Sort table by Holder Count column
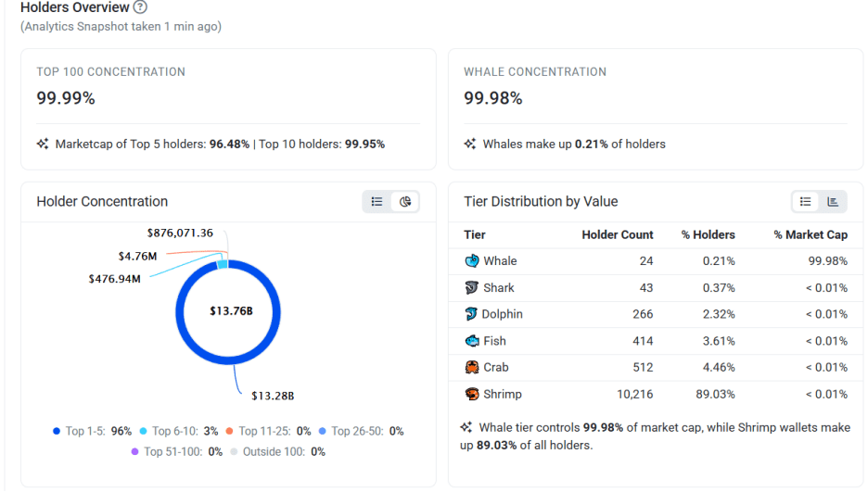Screen dimensions: 868x492 [617, 234]
